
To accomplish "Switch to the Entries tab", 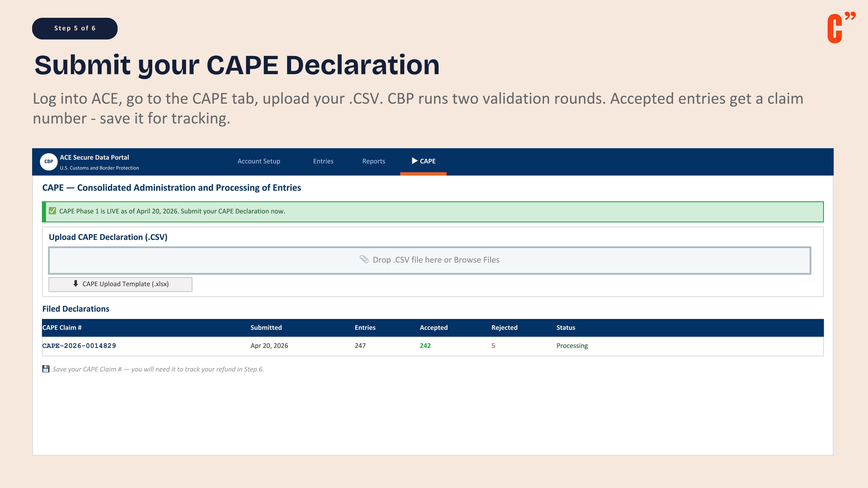I will pyautogui.click(x=323, y=161).
